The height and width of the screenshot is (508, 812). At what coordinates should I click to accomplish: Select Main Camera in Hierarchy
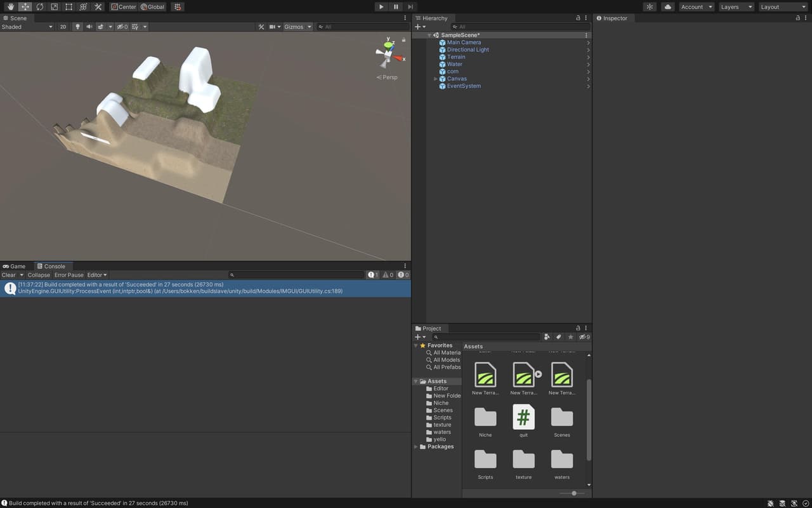pyautogui.click(x=464, y=43)
